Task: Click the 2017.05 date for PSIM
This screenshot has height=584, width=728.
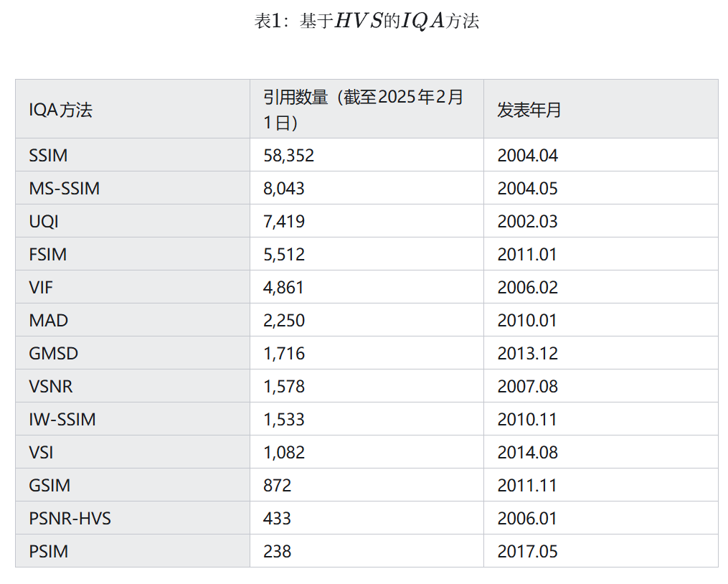Action: [x=527, y=552]
